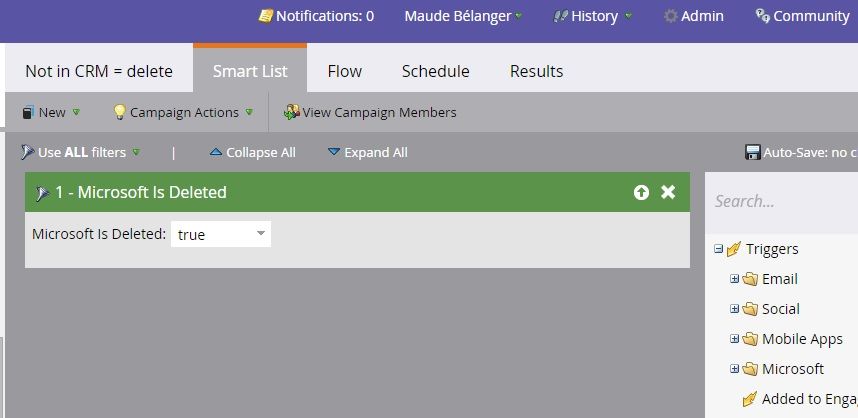Move the Microsoft Is Deleted filter up

pyautogui.click(x=641, y=192)
